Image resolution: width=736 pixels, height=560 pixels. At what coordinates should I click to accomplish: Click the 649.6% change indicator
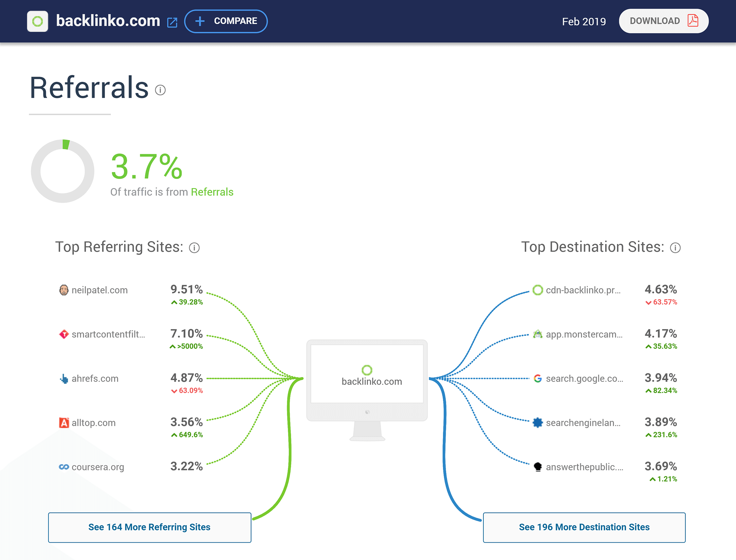pos(187,435)
